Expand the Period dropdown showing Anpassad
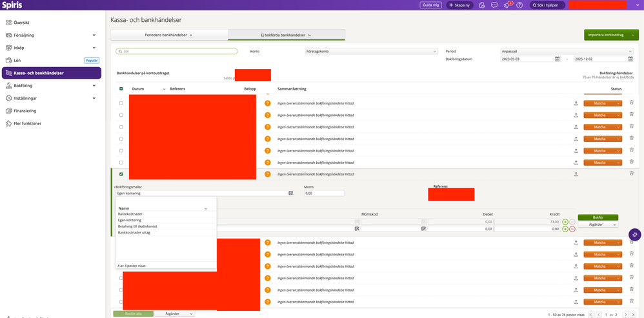This screenshot has height=318, width=644. pos(562,50)
